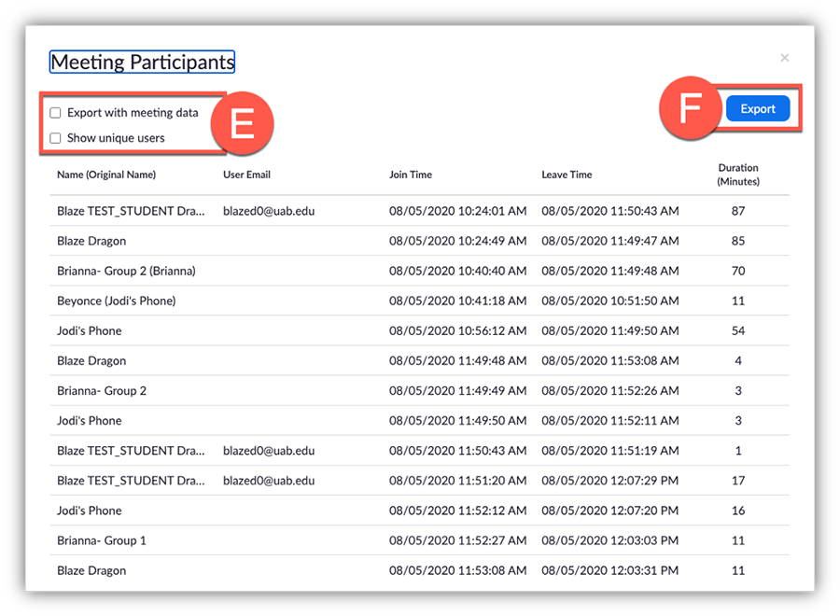Click join time 08/05/2020 10:56:12 AM

457,330
